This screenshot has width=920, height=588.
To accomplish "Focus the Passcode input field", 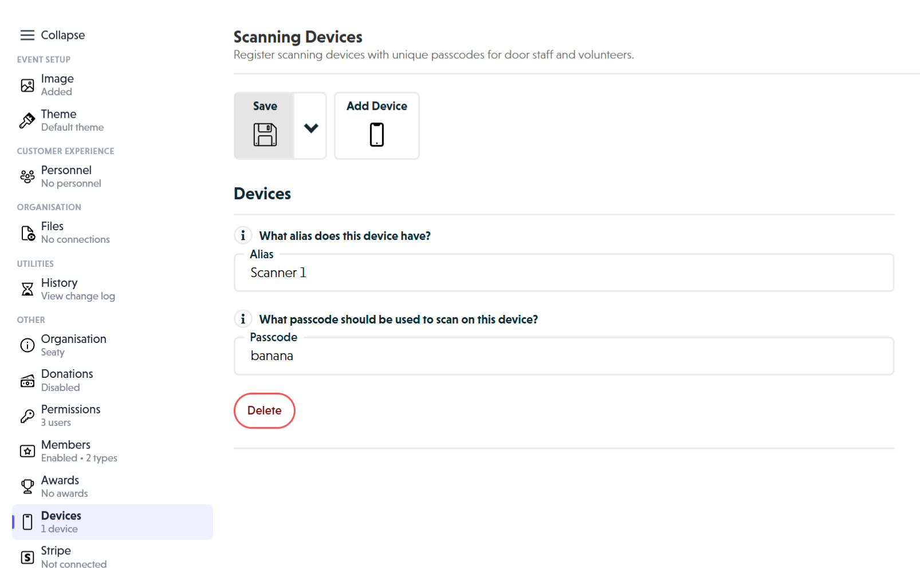I will click(564, 356).
